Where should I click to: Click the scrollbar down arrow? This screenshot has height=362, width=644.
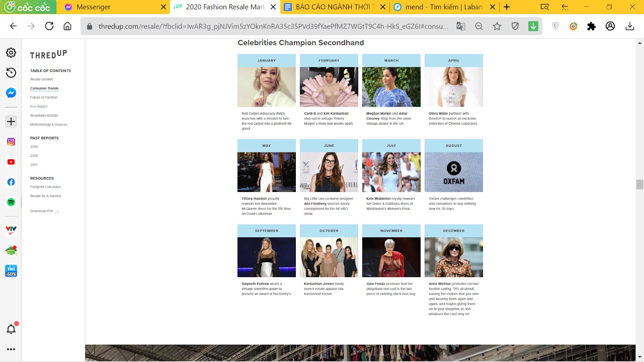click(x=640, y=357)
